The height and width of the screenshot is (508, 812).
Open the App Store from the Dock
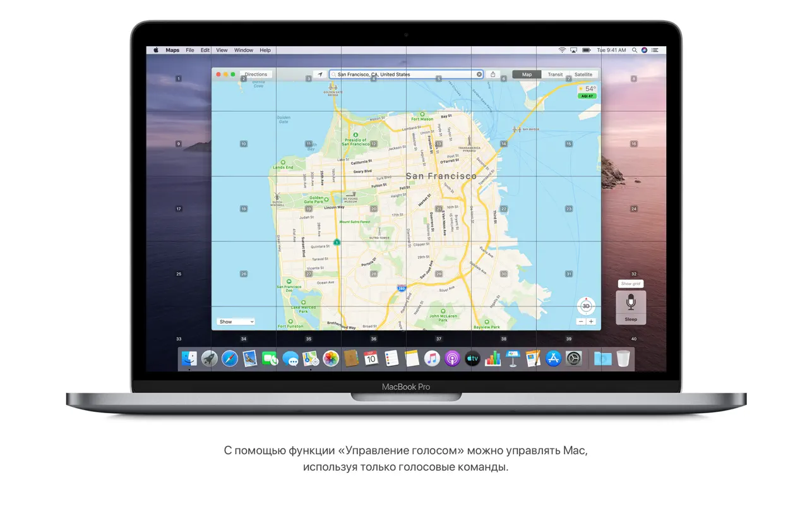(x=553, y=359)
